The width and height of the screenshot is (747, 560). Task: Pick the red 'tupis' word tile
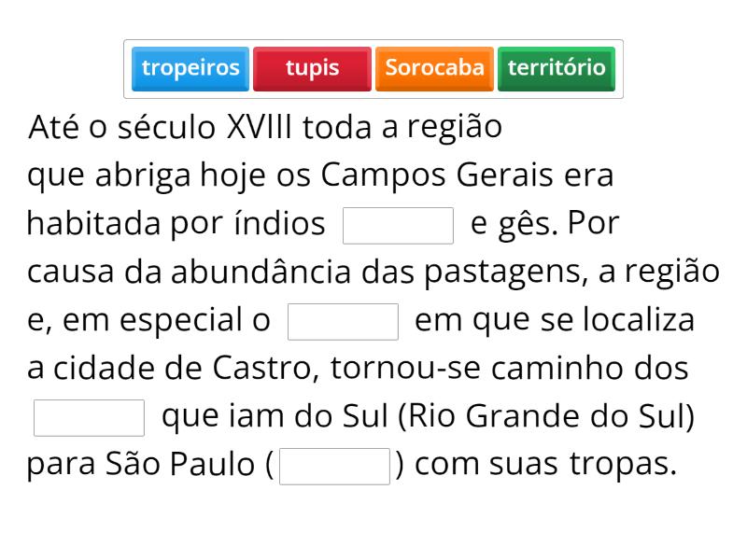pyautogui.click(x=312, y=68)
